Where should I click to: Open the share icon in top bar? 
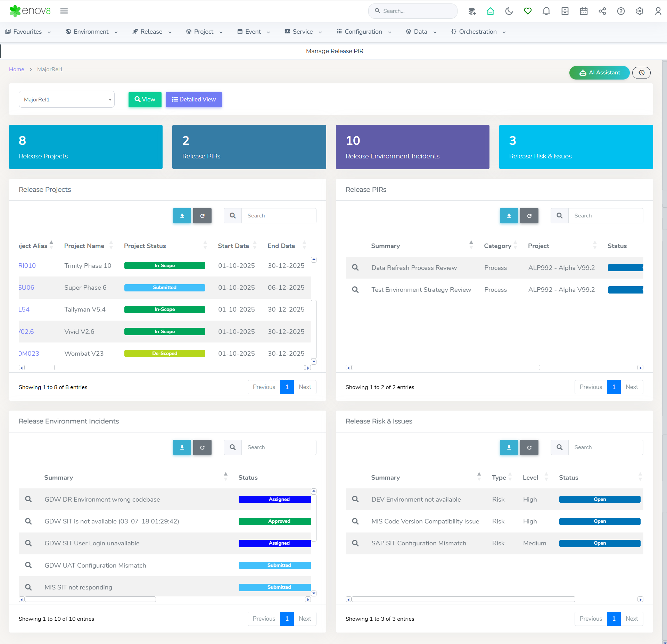pos(602,11)
